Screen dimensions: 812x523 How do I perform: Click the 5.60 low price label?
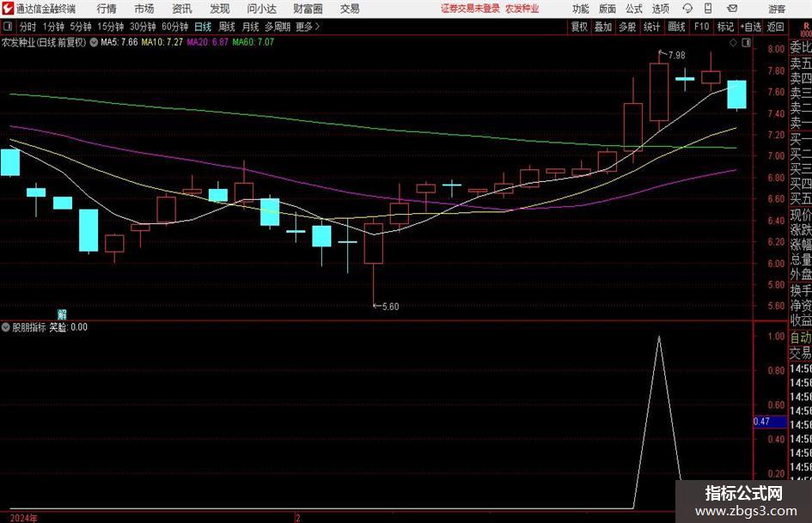point(390,307)
